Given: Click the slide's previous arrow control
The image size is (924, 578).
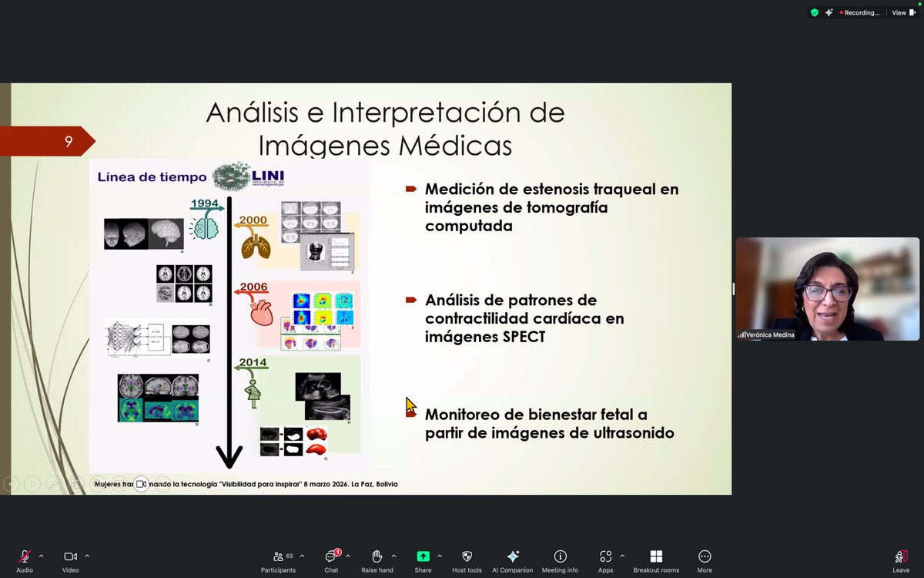Looking at the screenshot, I should pos(11,484).
